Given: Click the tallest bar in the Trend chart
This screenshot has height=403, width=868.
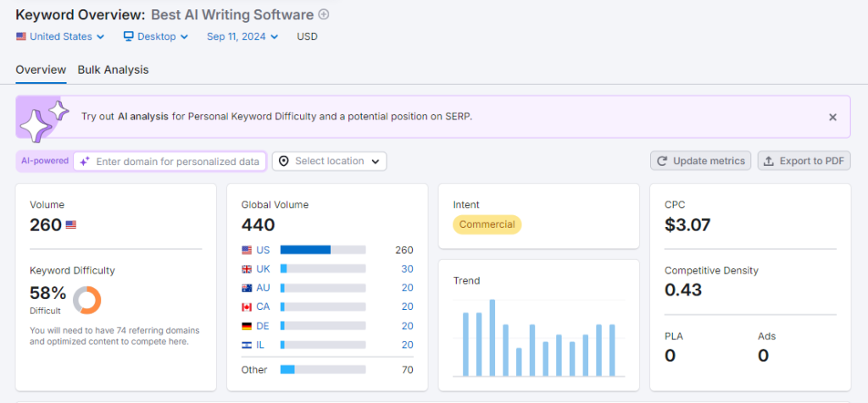Looking at the screenshot, I should (492, 338).
